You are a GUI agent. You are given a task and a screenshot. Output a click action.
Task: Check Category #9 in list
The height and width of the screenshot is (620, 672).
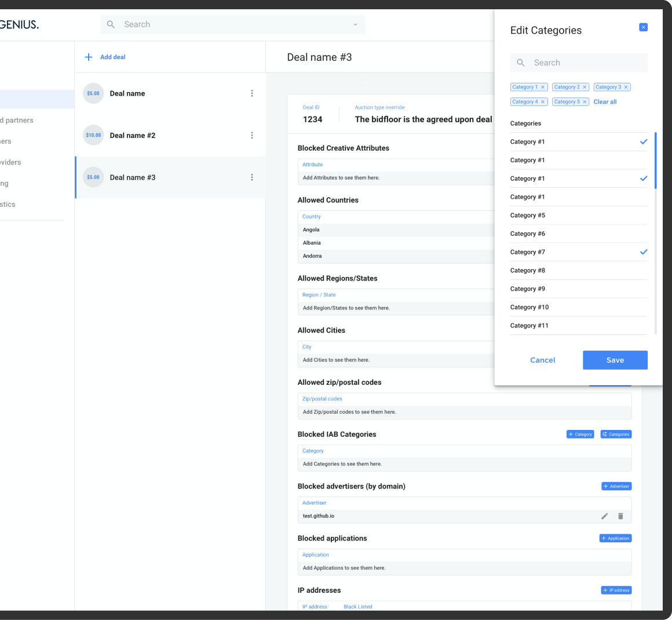coord(579,289)
